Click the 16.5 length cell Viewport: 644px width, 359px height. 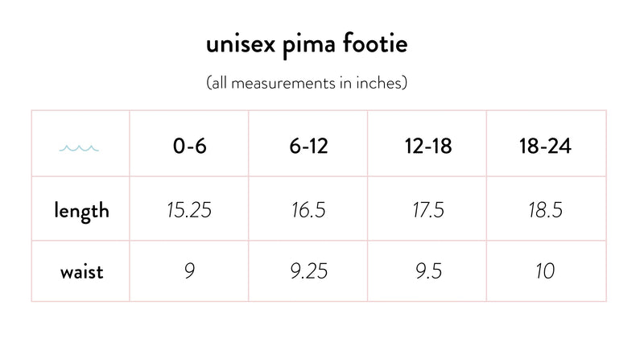[x=308, y=211]
